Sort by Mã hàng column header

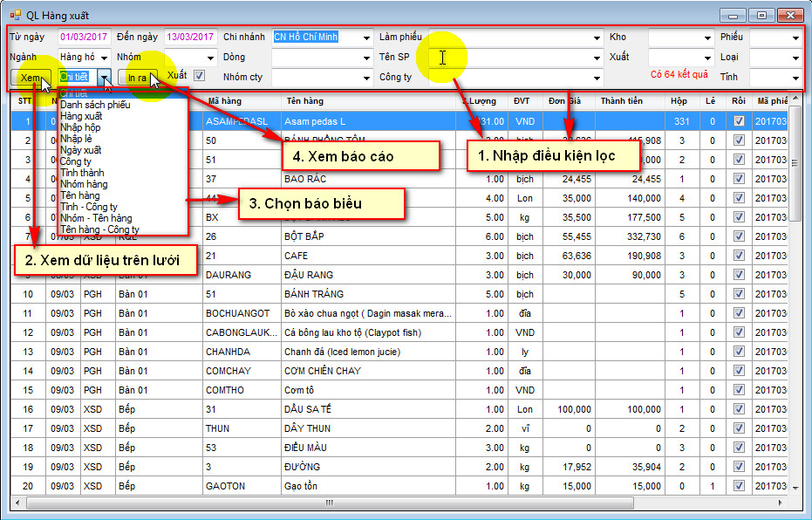point(242,101)
